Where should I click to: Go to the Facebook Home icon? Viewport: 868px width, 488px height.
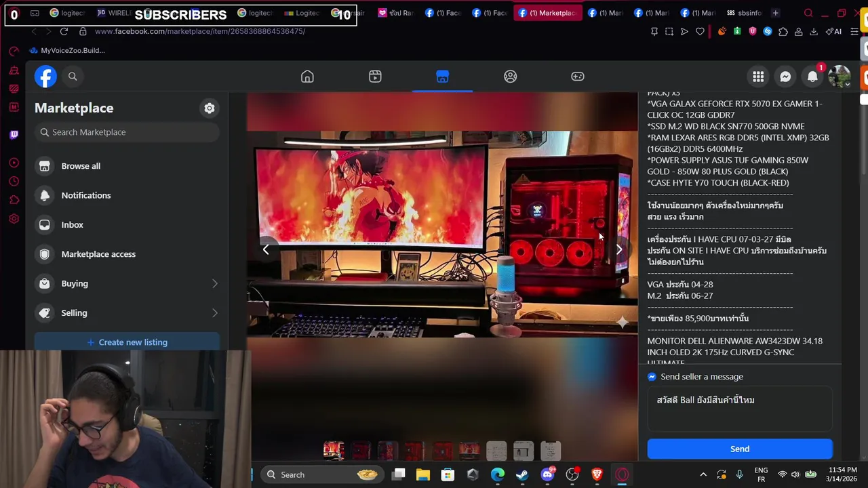tap(307, 77)
